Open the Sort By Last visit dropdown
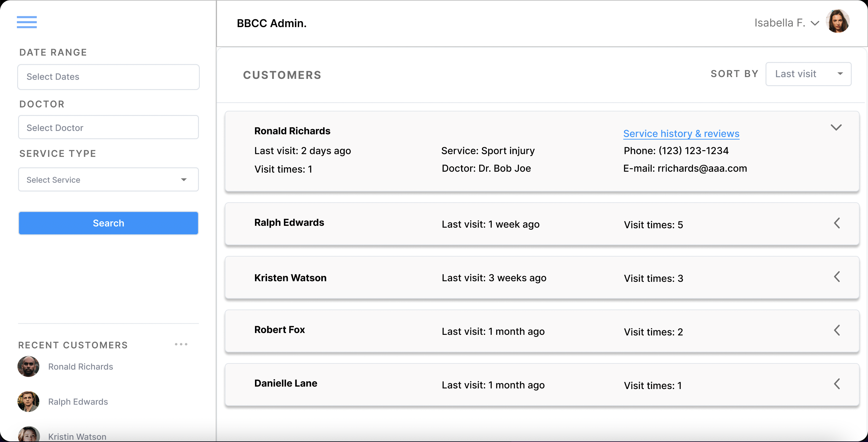This screenshot has height=442, width=868. click(808, 74)
